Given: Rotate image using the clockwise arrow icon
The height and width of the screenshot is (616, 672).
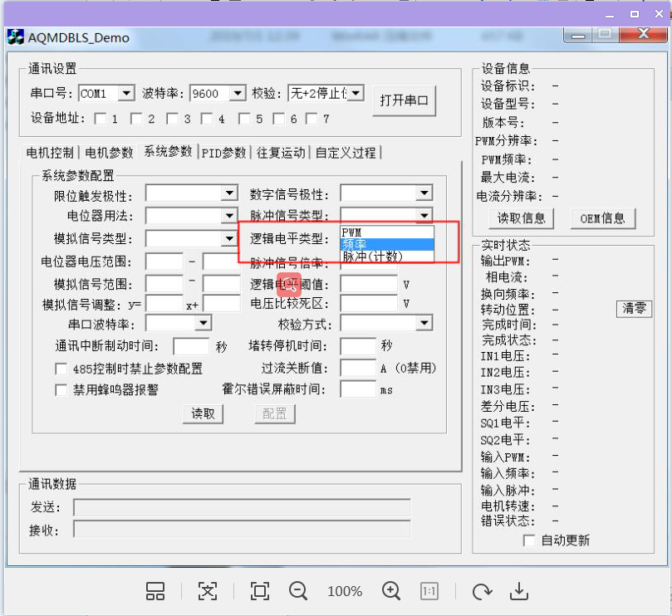Looking at the screenshot, I should (x=482, y=592).
